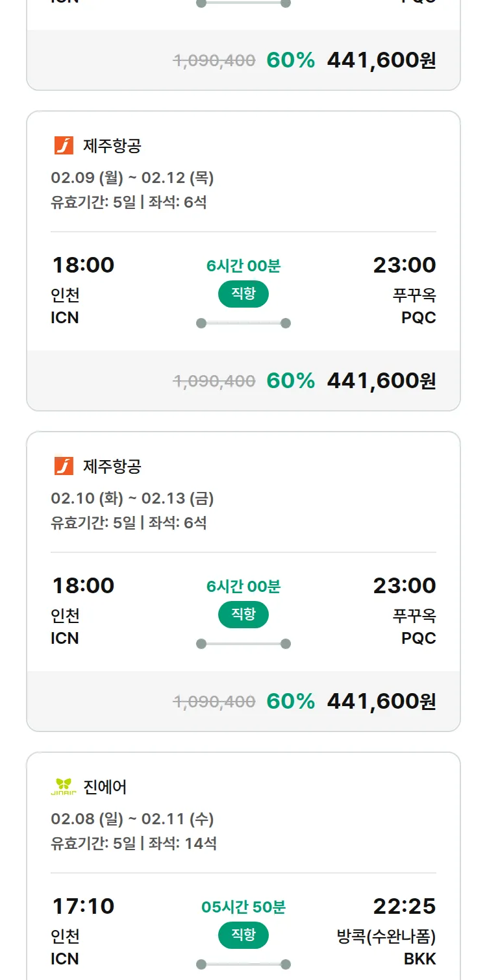
Task: Click the Jeju Air logo on the 02.09 flight
Action: click(64, 145)
